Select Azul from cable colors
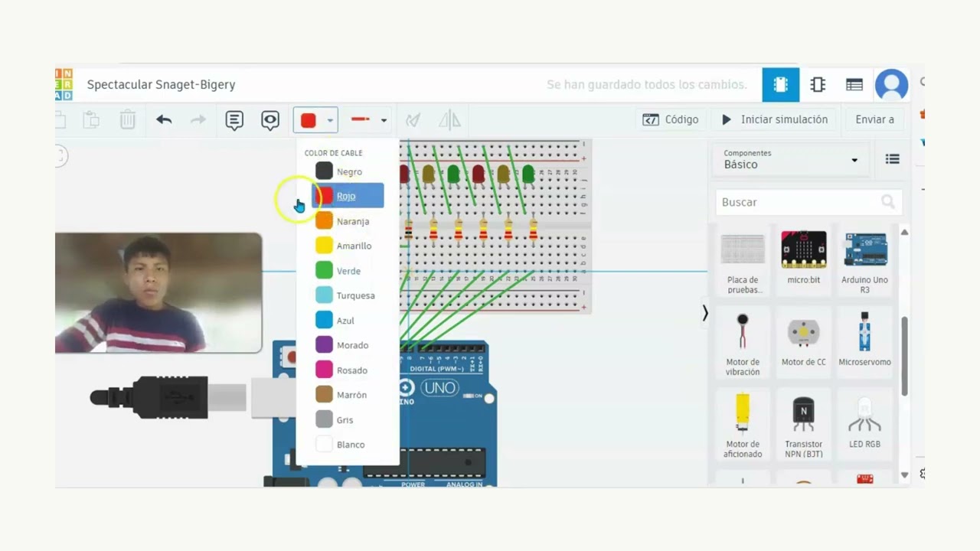 [348, 321]
